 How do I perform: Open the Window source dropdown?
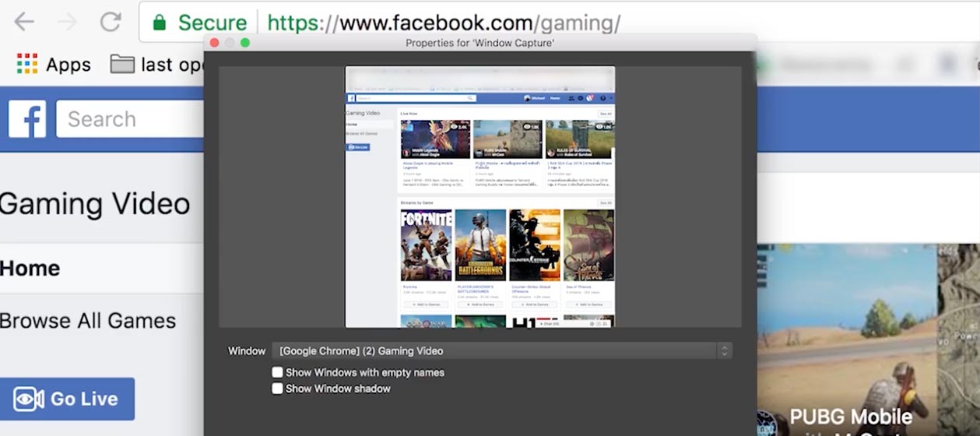click(502, 351)
